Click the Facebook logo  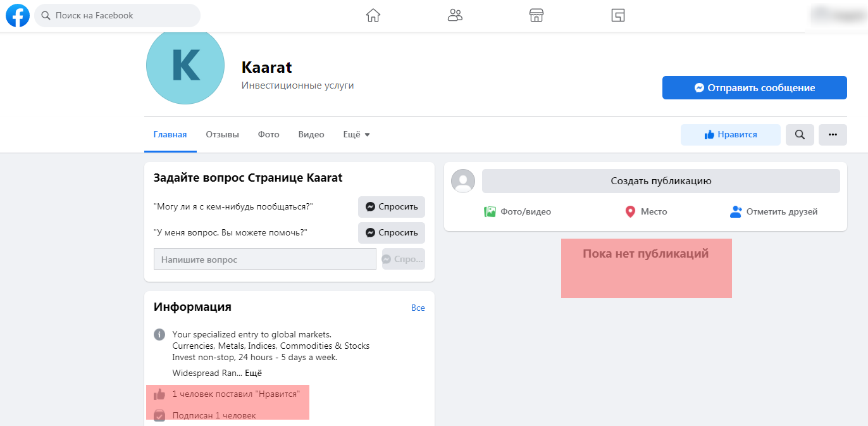pos(17,15)
